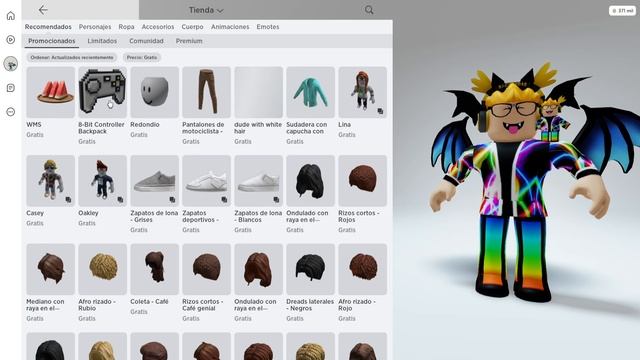Screen dimensions: 640x360
Task: Open the chat icon in sidebar
Action: coord(11,88)
